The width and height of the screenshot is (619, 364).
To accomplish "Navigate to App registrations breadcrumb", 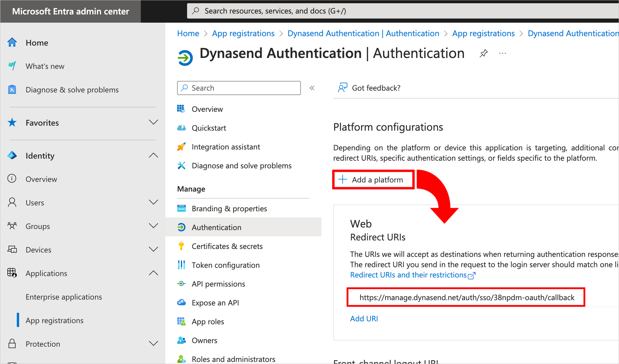I will (x=243, y=33).
